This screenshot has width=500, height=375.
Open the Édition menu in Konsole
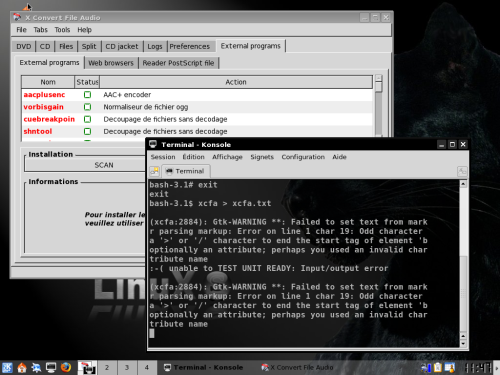193,157
